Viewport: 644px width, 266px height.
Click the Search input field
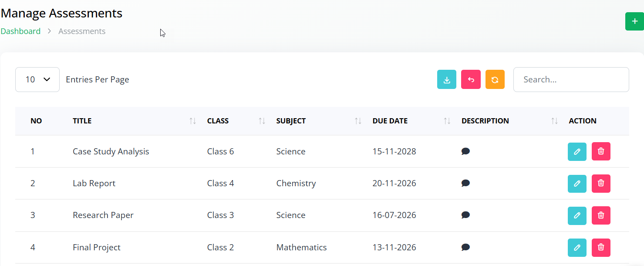click(x=571, y=79)
